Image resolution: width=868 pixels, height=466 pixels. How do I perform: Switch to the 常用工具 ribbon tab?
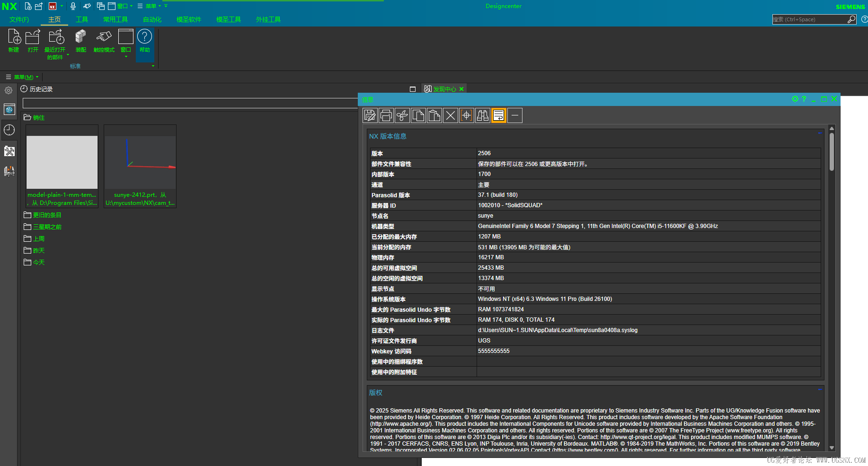tap(115, 19)
